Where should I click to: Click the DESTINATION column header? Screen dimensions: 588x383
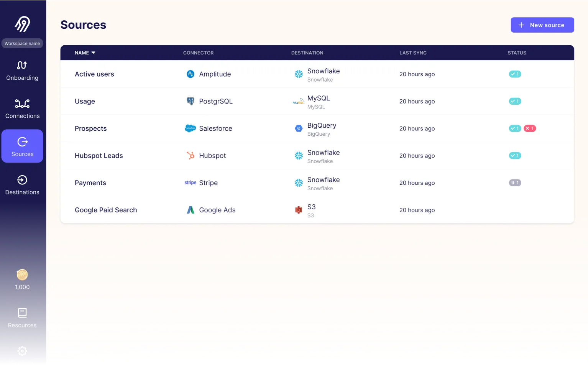(x=307, y=53)
